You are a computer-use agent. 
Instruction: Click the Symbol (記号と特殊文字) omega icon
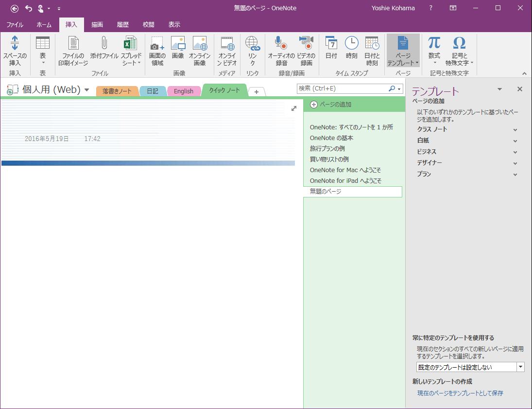tap(459, 43)
